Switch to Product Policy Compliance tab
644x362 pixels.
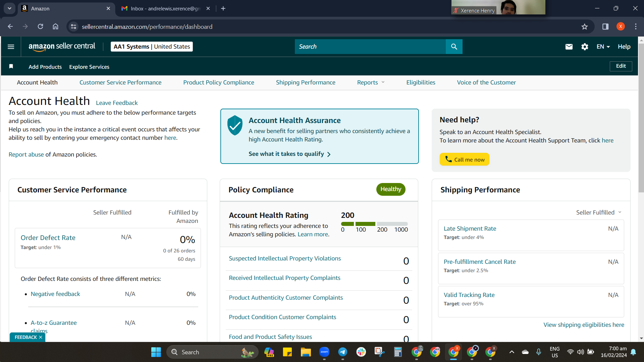pos(219,82)
